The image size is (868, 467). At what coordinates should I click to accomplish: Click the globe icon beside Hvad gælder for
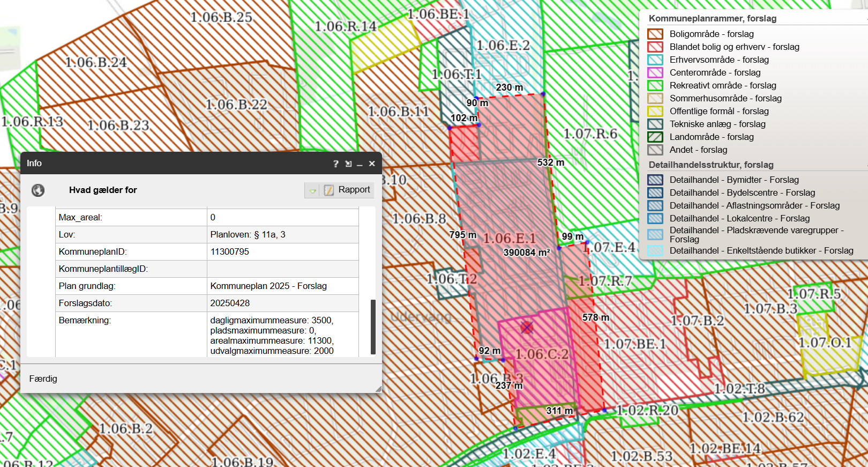click(38, 190)
